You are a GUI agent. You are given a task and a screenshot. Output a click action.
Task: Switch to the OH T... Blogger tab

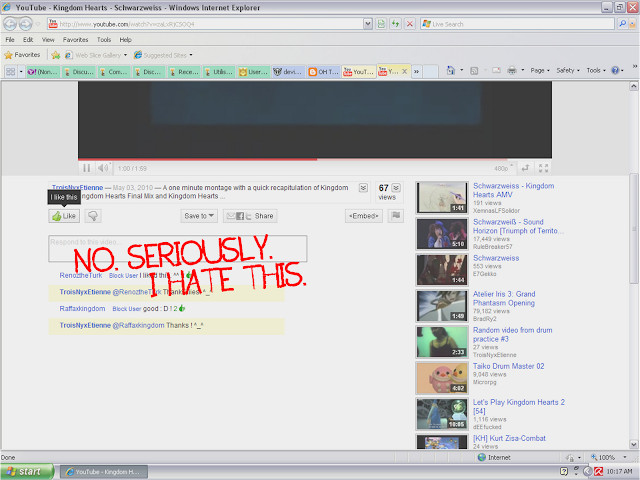pyautogui.click(x=324, y=72)
